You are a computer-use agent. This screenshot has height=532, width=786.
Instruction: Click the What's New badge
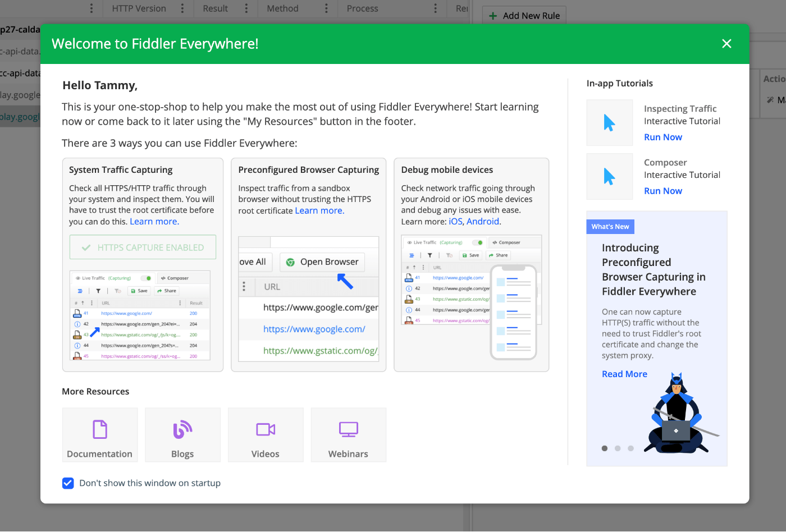click(x=610, y=227)
